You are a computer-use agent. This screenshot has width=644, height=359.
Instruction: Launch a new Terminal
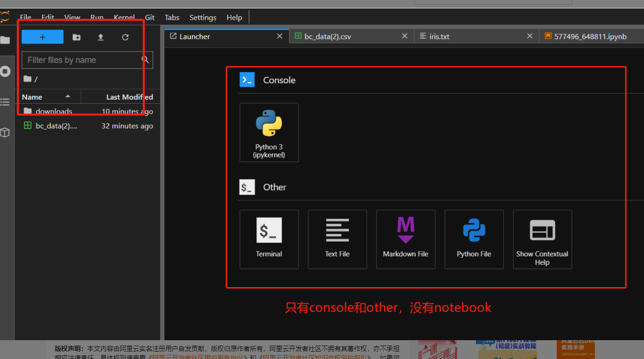point(269,239)
